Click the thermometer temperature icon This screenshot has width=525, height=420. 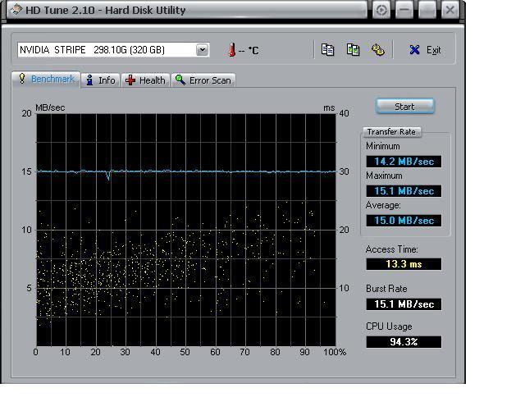click(231, 50)
